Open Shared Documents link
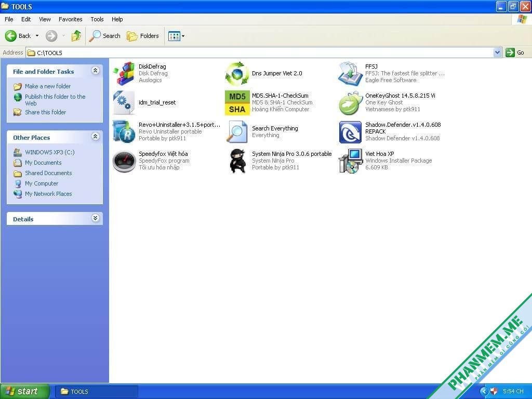532x399 pixels. point(48,173)
